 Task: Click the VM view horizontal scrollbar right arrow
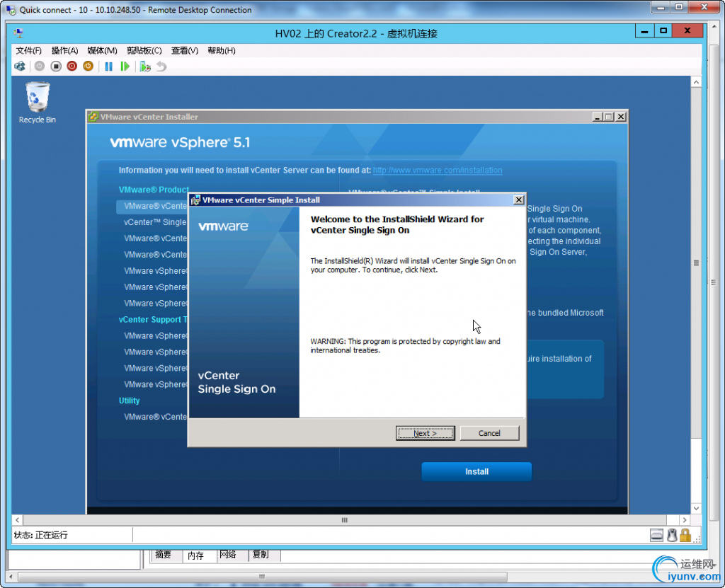pyautogui.click(x=685, y=520)
